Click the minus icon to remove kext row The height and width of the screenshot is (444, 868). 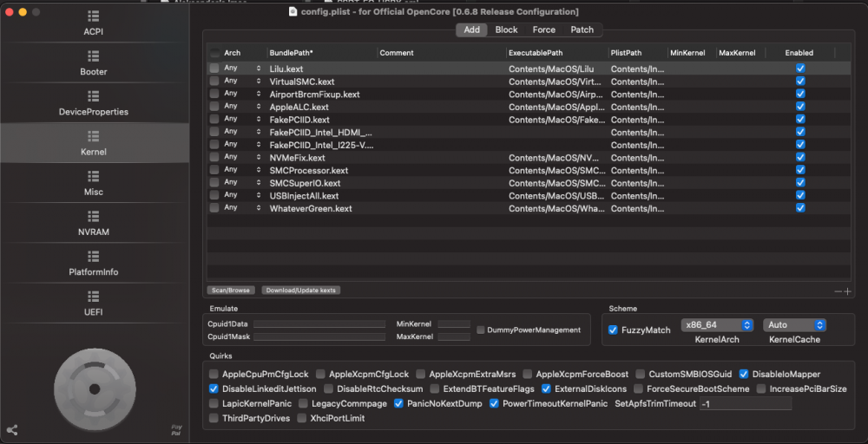pos(838,291)
